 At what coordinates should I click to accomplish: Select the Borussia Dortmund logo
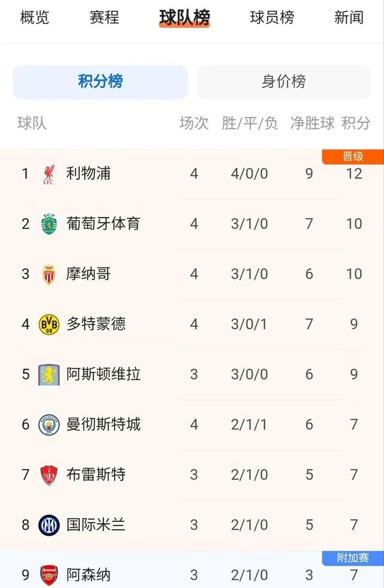(50, 324)
